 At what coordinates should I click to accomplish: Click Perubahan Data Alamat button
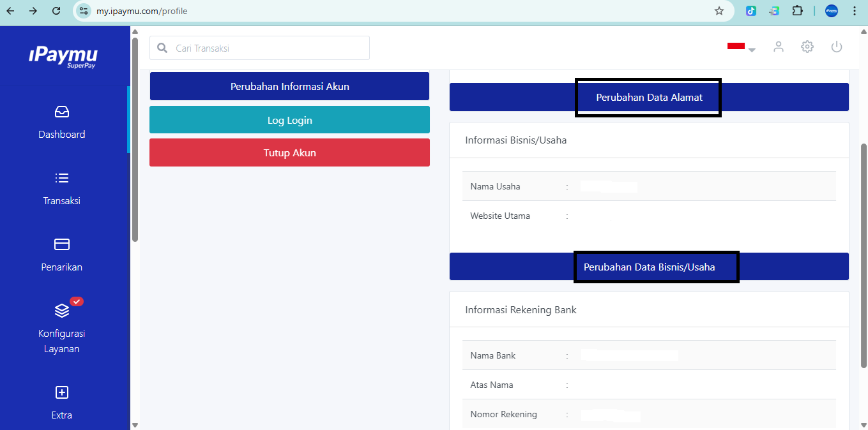[x=649, y=98]
